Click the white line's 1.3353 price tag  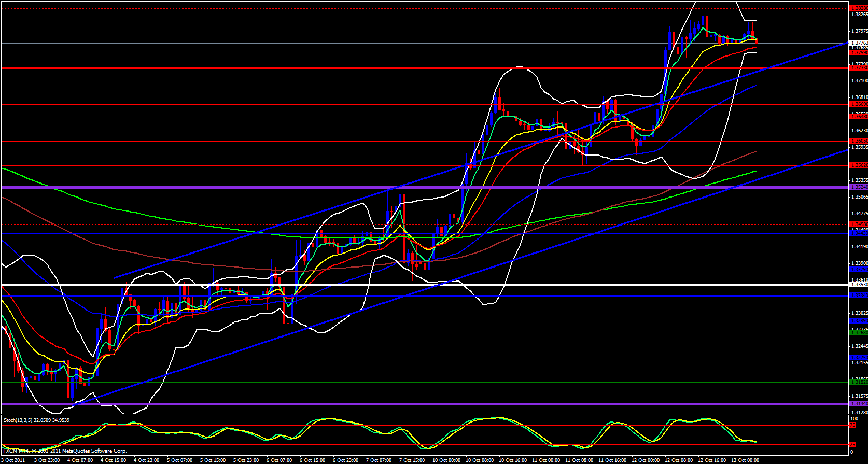pos(859,285)
